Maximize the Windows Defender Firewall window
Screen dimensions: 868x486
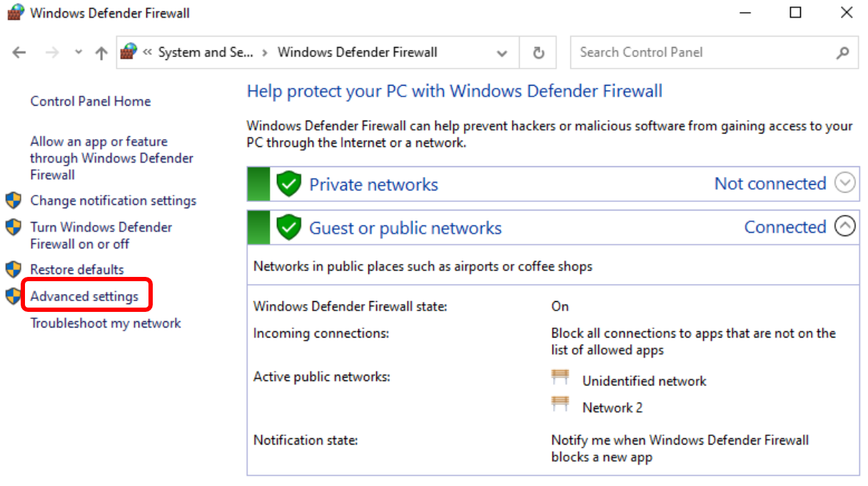(795, 13)
